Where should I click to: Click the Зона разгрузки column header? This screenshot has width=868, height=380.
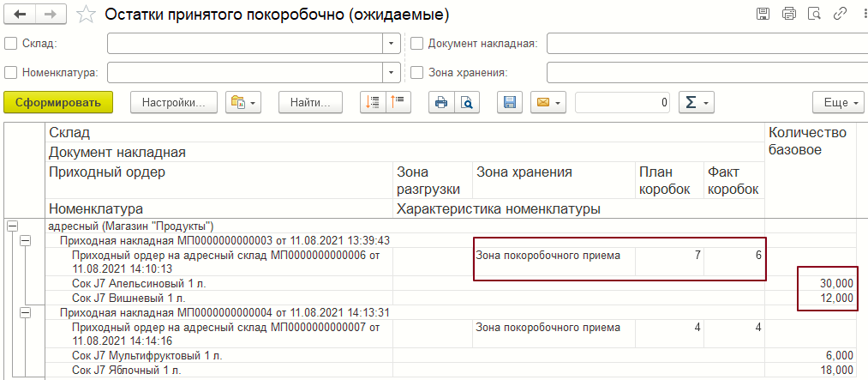(433, 181)
